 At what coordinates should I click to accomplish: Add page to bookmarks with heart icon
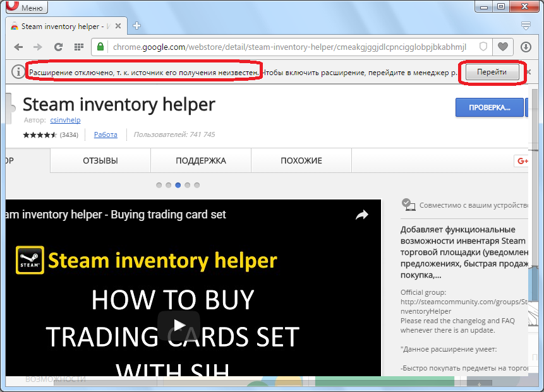click(503, 47)
